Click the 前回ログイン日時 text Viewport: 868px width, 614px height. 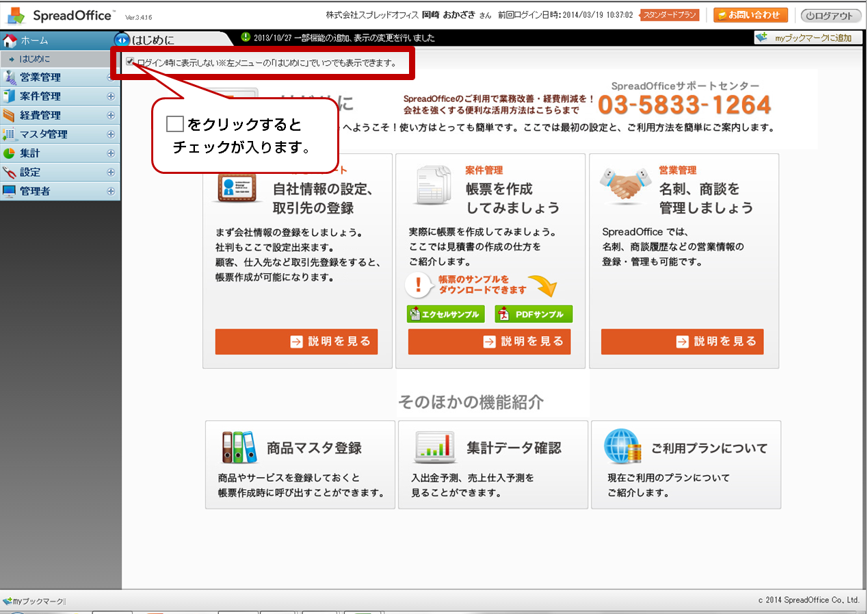(x=565, y=15)
